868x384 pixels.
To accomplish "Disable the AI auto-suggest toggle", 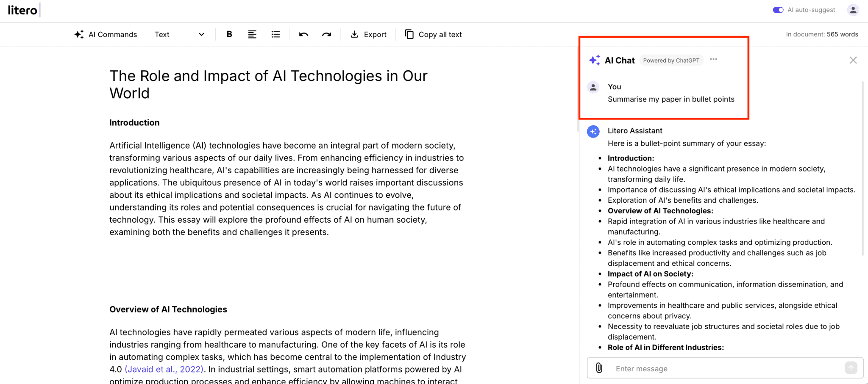I will 778,10.
